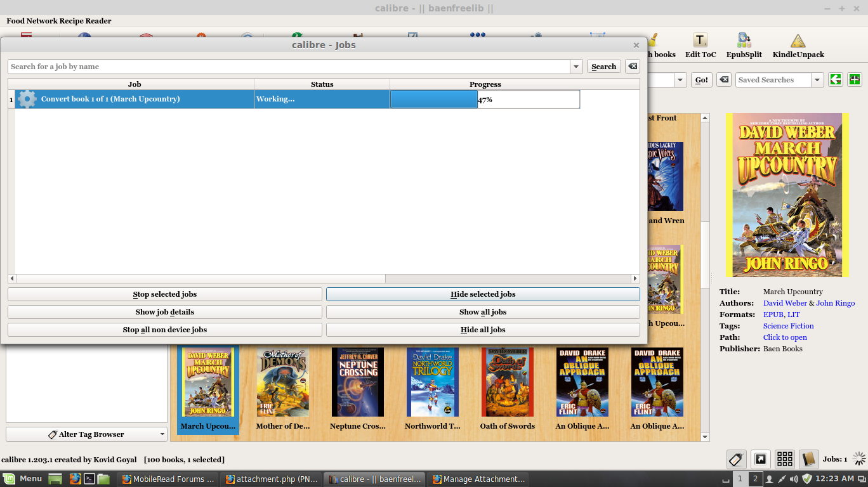The image size is (868, 487).
Task: Toggle the Cover Browser panel button
Action: click(x=760, y=459)
